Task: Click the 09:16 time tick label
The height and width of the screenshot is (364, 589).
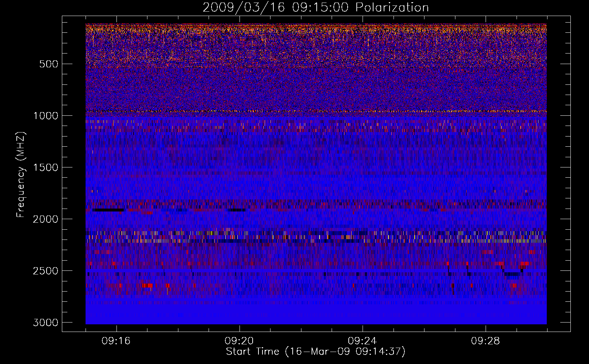Action: point(116,341)
